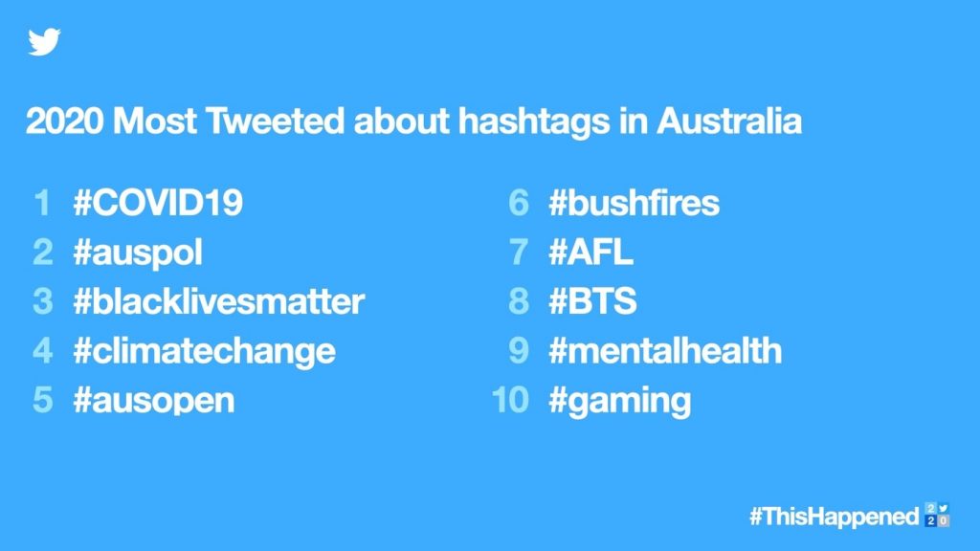This screenshot has height=551, width=980.
Task: Select the #AFL hashtag
Action: 590,253
